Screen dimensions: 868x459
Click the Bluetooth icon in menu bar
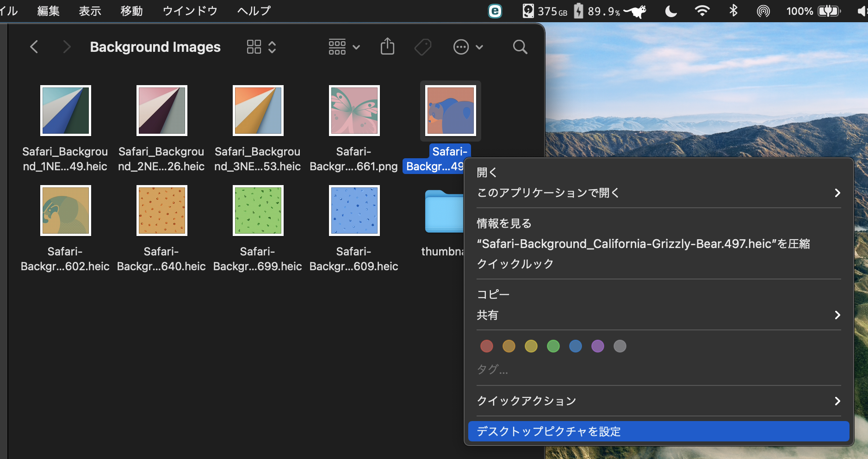(733, 11)
